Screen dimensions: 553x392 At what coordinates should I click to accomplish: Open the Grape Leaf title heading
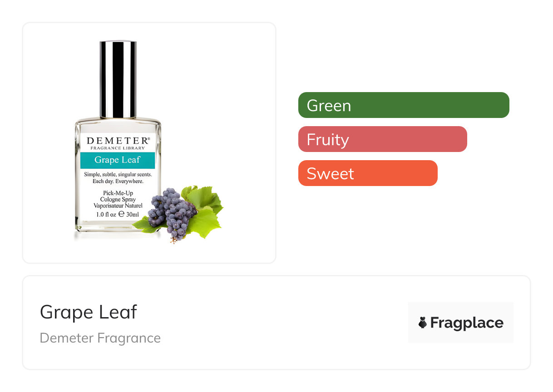point(89,312)
